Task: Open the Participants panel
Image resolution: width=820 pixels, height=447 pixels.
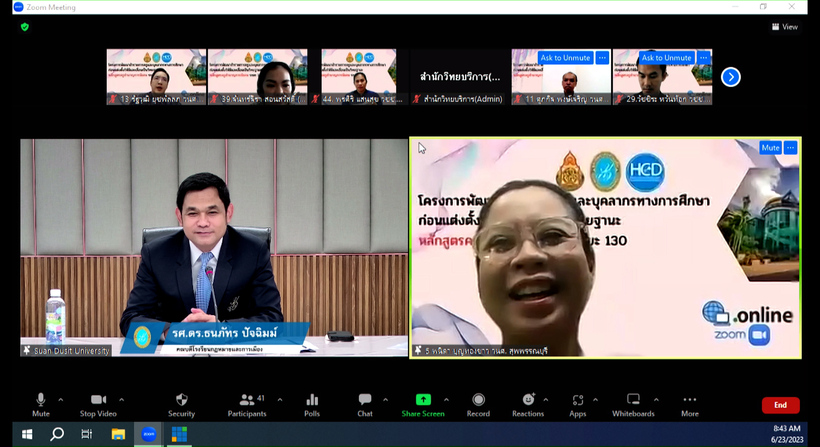Action: [x=246, y=404]
